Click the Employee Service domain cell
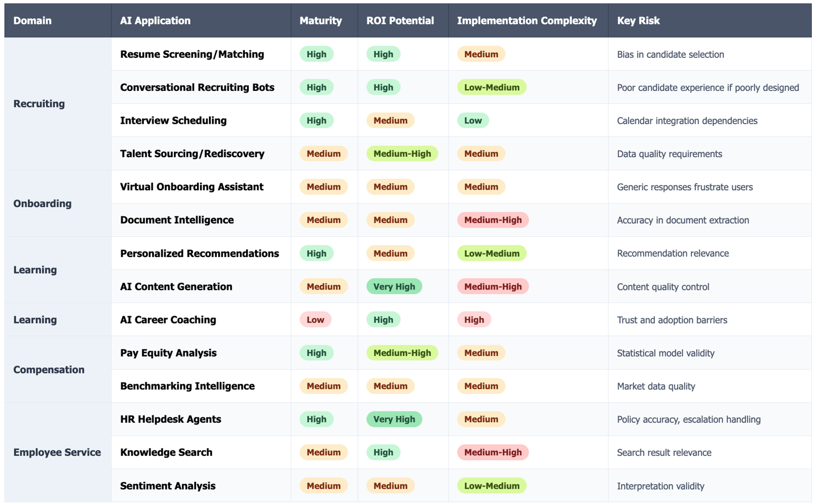The width and height of the screenshot is (818, 504). [57, 452]
